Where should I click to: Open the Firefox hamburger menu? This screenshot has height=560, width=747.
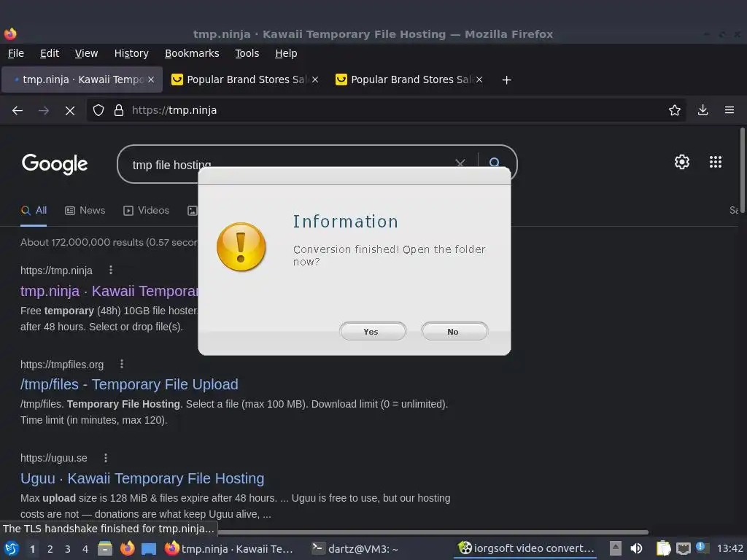729,111
